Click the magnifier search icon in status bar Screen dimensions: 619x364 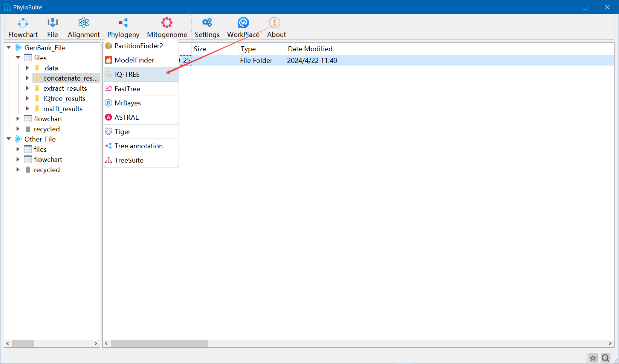[x=605, y=358]
